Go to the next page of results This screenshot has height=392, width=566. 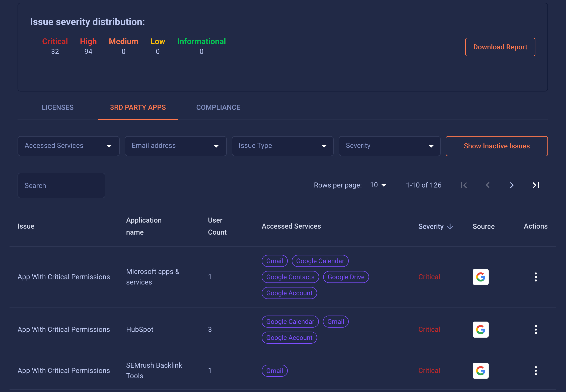(x=512, y=185)
